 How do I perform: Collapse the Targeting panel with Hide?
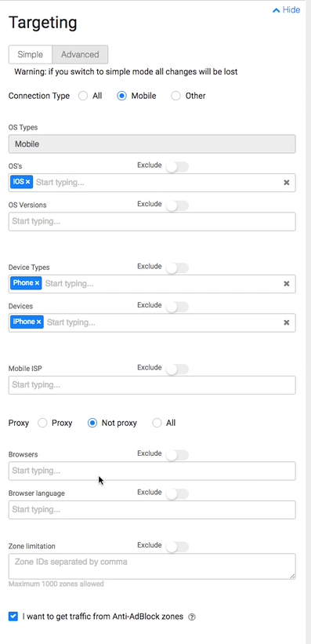coord(287,10)
